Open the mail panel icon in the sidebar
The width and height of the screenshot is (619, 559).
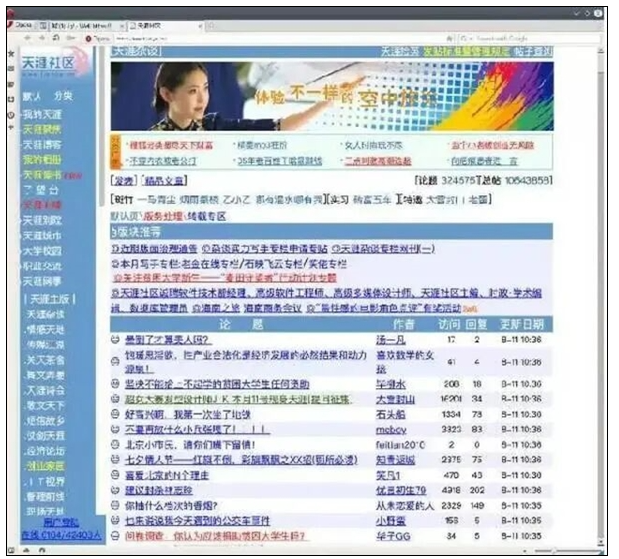pyautogui.click(x=11, y=69)
